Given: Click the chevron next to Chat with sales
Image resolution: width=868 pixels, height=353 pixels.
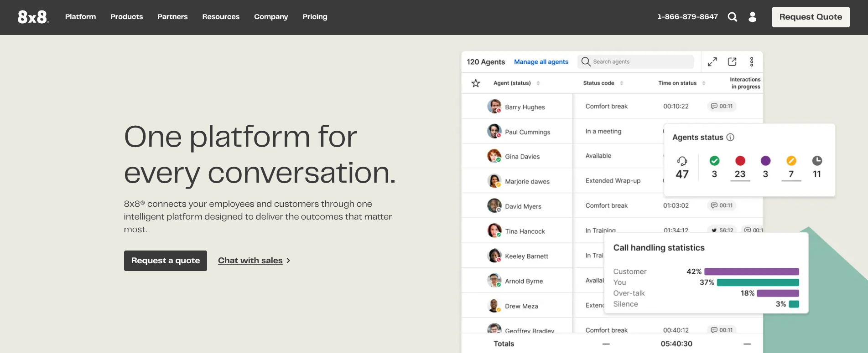Looking at the screenshot, I should point(288,261).
